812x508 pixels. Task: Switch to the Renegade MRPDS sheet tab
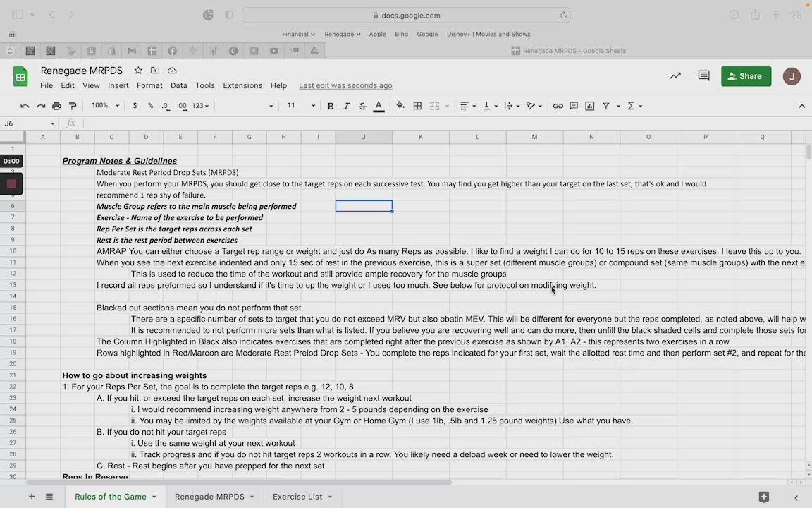coord(209,497)
